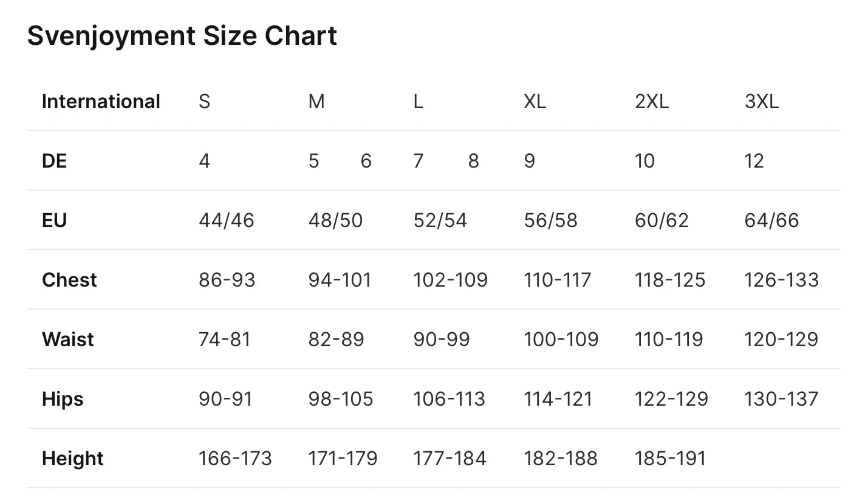Viewport: 868px width, 498px height.
Task: Select the 2XL size column header
Action: coord(652,101)
